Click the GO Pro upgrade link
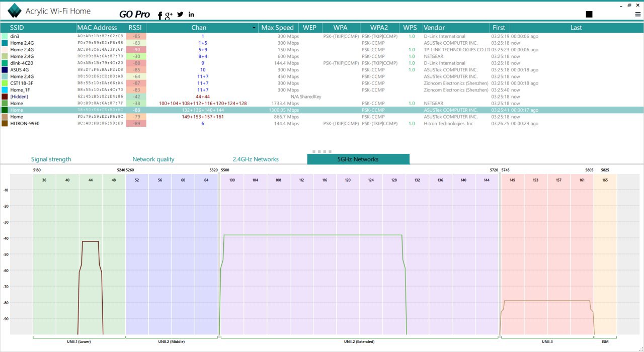This screenshot has width=644, height=352. tap(134, 15)
